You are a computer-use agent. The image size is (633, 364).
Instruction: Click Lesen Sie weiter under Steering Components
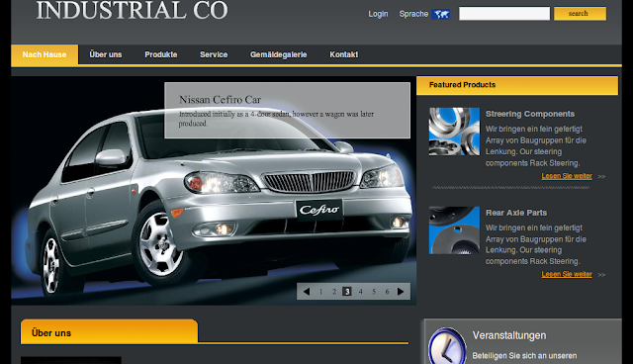tap(567, 176)
